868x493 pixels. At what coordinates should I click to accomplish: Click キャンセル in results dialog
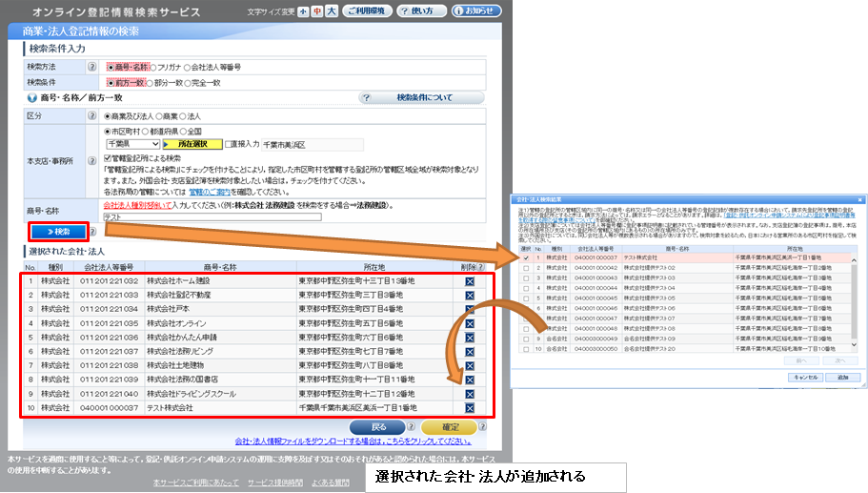point(805,378)
